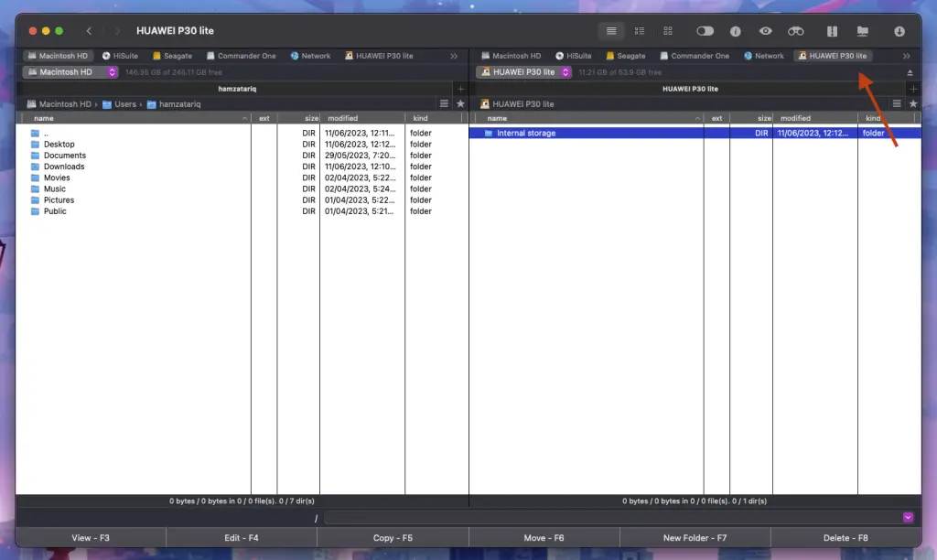Select the Desktop folder

click(x=242, y=144)
